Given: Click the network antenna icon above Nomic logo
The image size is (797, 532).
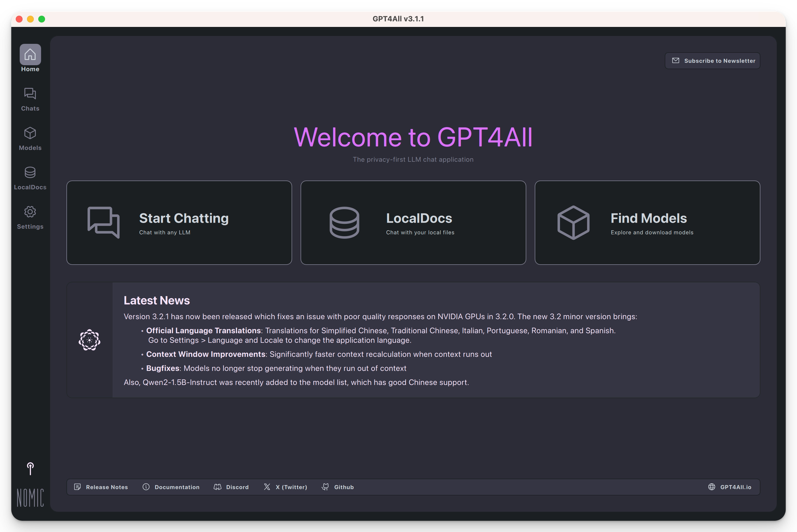Looking at the screenshot, I should (30, 469).
